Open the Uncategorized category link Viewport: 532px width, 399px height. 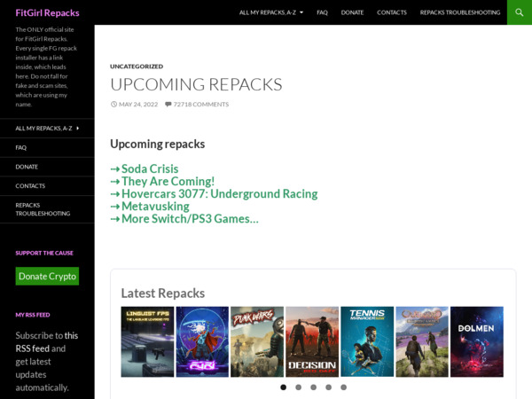(137, 66)
